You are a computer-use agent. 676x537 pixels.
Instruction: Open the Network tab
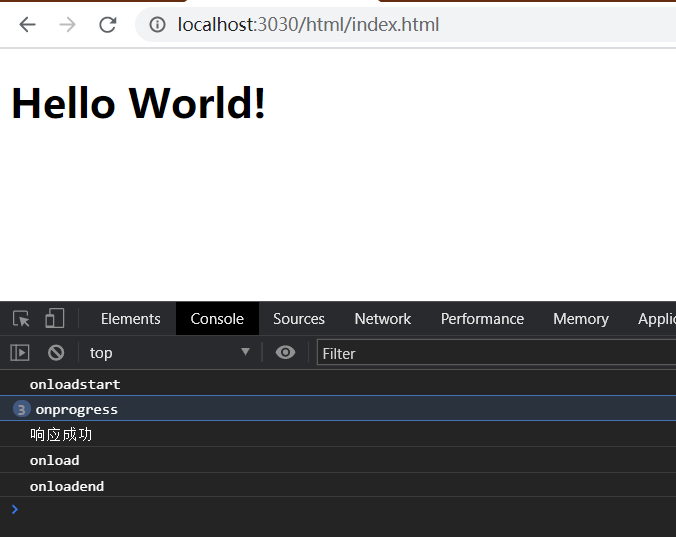click(x=382, y=319)
